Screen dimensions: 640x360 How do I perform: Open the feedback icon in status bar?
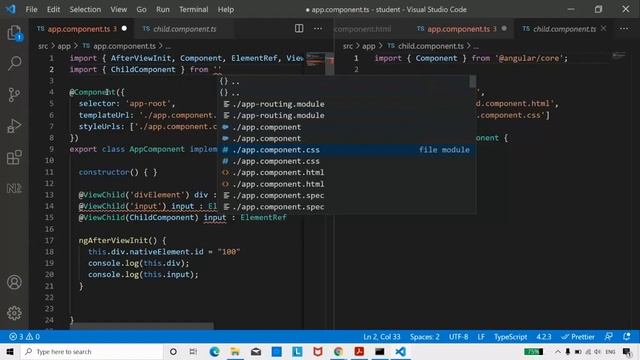(x=609, y=337)
